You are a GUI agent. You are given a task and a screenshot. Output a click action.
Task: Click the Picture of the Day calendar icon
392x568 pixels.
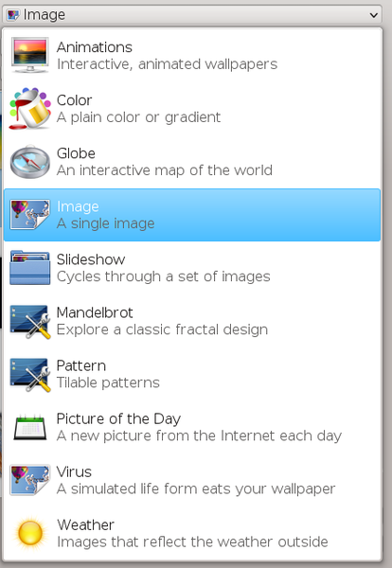[29, 427]
